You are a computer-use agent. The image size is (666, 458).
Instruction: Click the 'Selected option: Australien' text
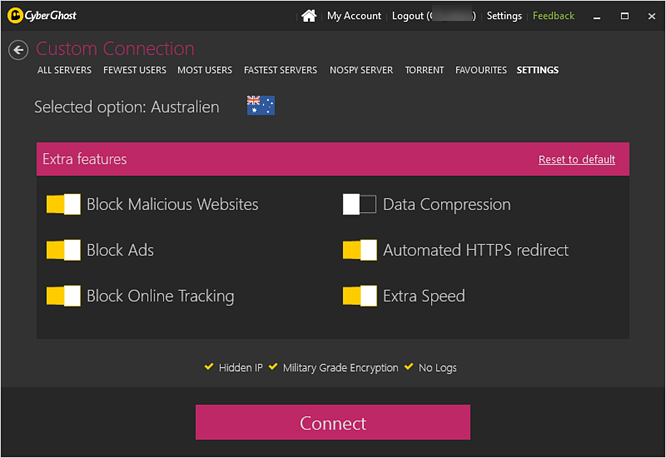point(127,107)
